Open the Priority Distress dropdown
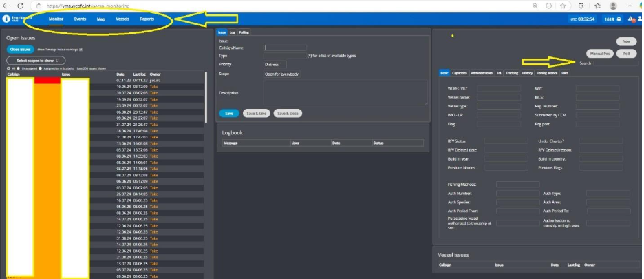The height and width of the screenshot is (279, 644). [275, 65]
